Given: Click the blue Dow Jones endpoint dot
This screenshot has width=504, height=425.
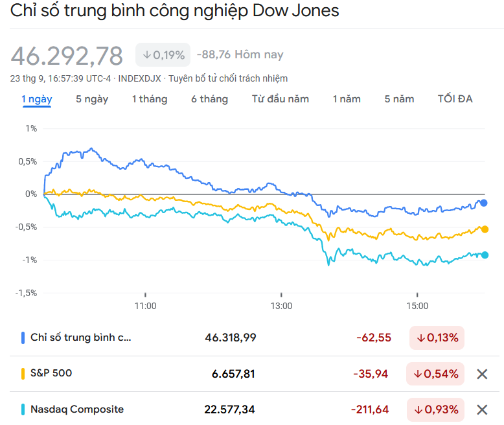Looking at the screenshot, I should 484,203.
